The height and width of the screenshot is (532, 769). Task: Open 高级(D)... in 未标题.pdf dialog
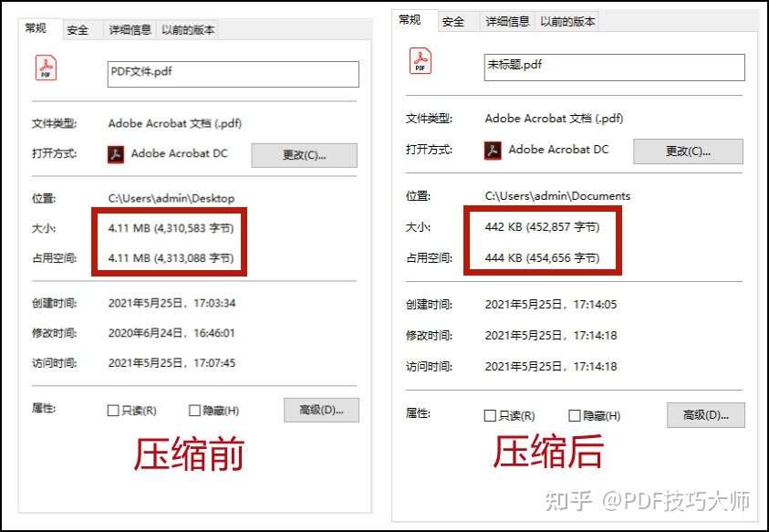706,415
